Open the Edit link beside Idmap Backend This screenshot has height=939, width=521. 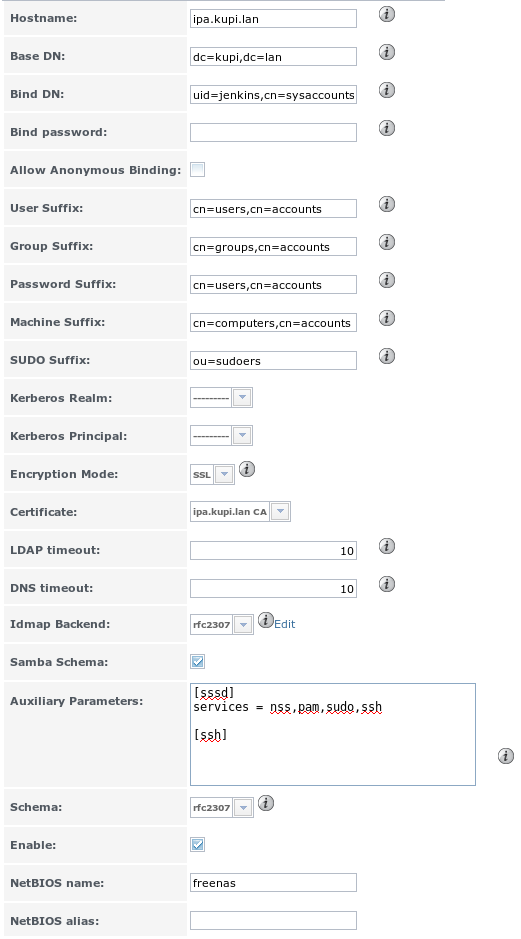click(284, 624)
